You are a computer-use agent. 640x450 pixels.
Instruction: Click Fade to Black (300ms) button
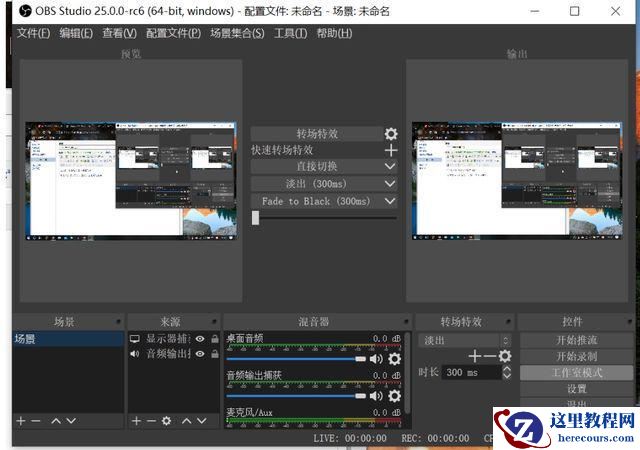pyautogui.click(x=317, y=201)
